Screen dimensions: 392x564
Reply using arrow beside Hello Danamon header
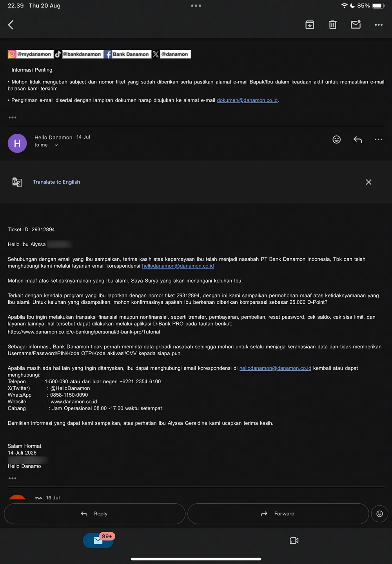click(358, 140)
